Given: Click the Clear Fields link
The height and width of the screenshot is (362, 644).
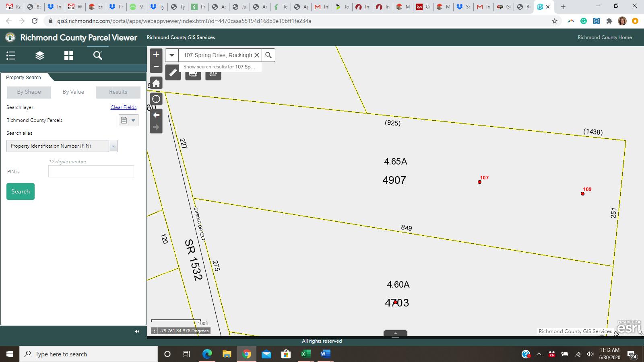Looking at the screenshot, I should click(x=124, y=107).
